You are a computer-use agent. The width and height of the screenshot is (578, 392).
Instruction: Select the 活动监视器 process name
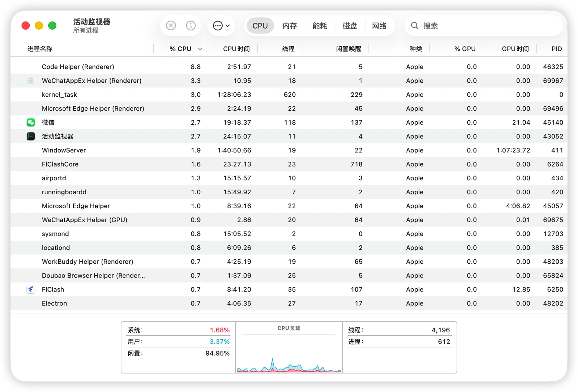[57, 136]
